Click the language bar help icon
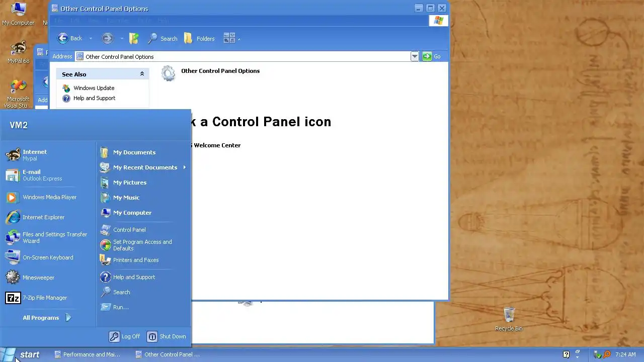 coord(566,354)
